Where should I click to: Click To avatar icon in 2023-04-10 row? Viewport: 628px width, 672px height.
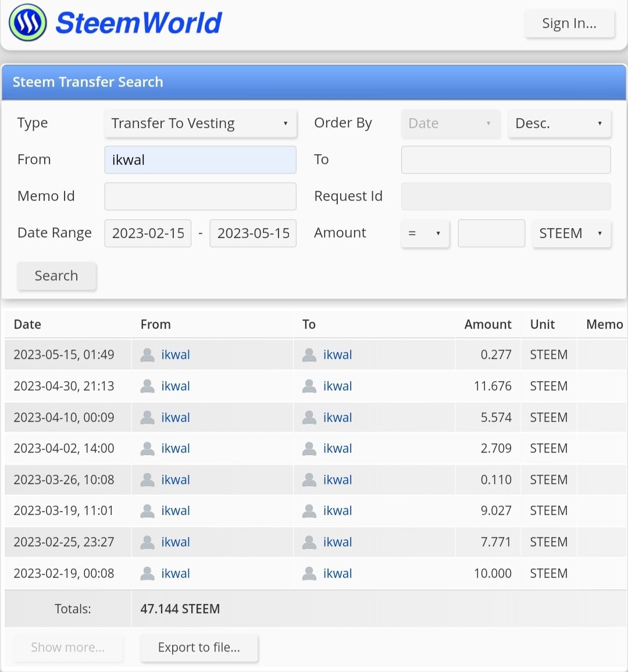coord(309,417)
